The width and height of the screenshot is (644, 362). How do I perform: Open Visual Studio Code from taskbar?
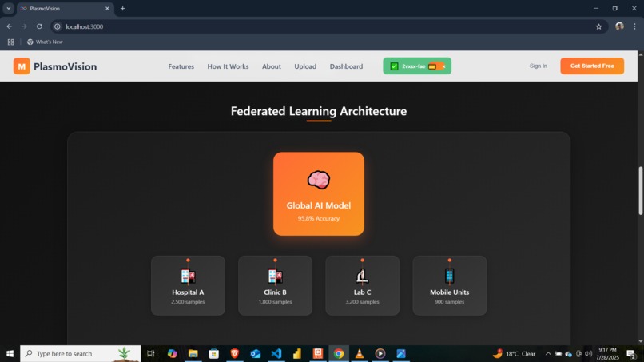click(276, 353)
